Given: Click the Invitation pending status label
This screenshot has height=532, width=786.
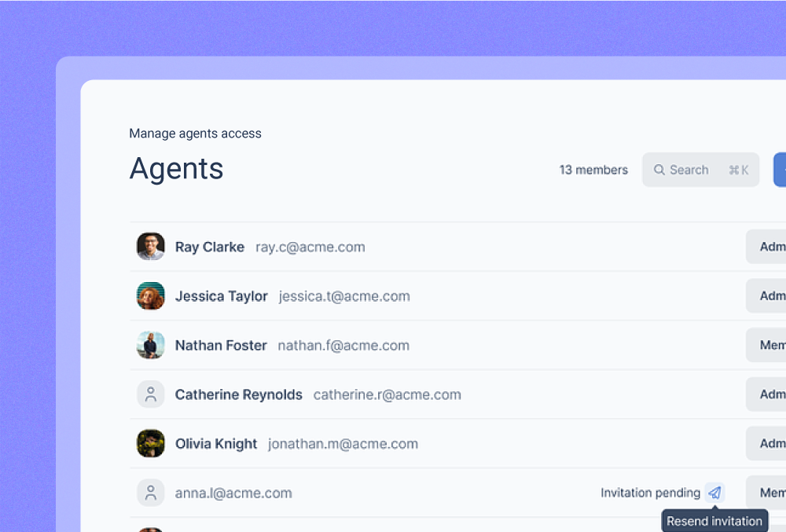Looking at the screenshot, I should (650, 493).
